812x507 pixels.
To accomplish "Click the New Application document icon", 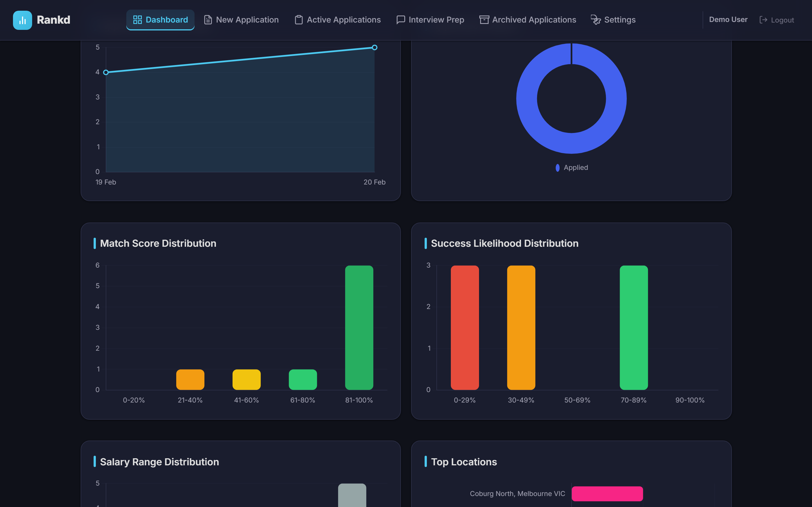I will coord(208,20).
